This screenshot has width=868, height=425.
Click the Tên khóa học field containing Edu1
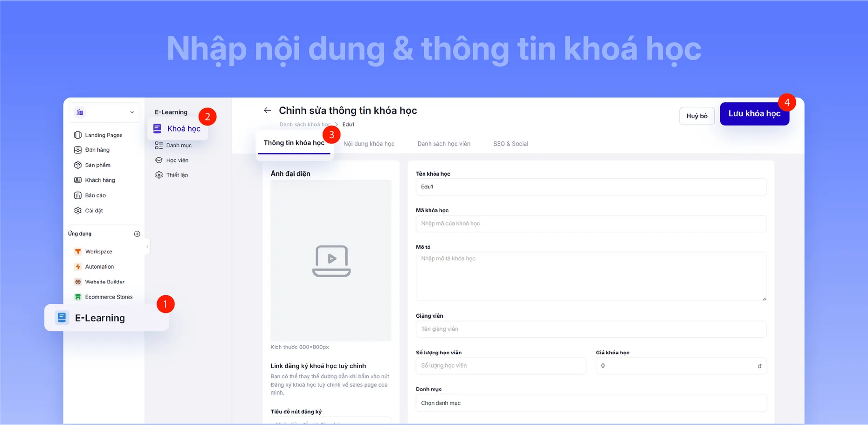click(591, 187)
